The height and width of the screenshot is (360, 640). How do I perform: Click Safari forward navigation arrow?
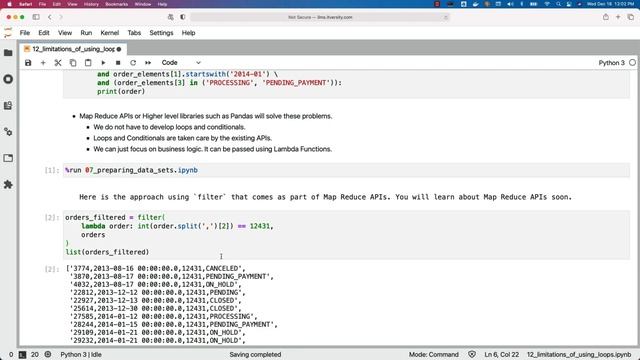pos(61,17)
